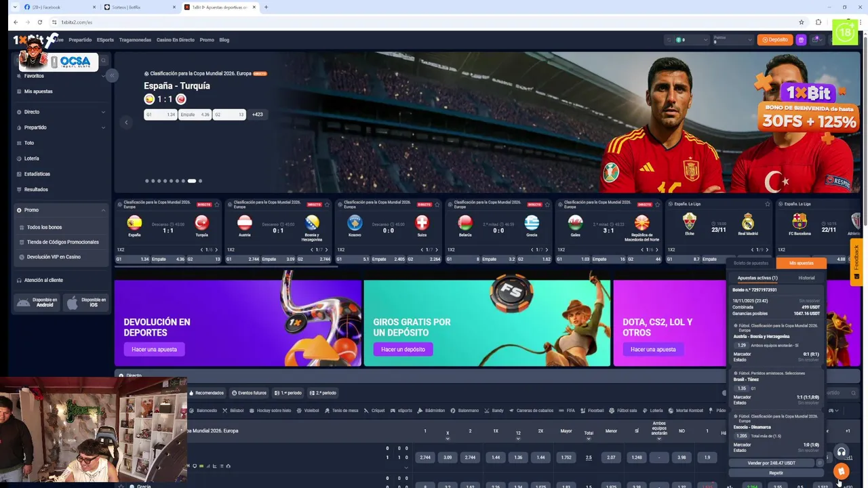
Task: Open Mis apuestas in the sidebar
Action: point(38,91)
